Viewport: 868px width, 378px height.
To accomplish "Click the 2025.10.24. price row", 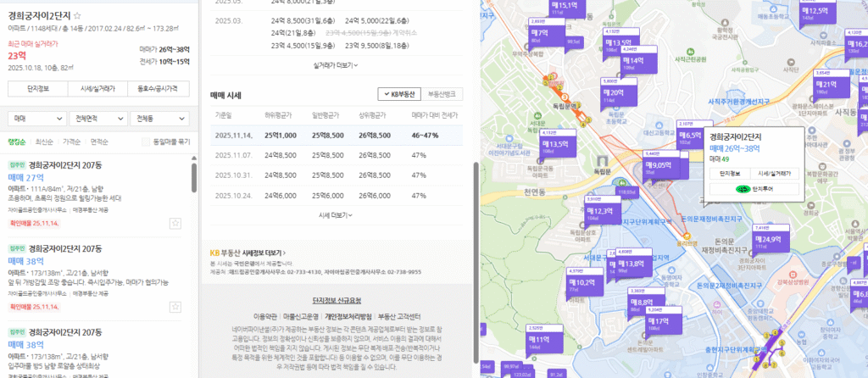I will (x=337, y=196).
